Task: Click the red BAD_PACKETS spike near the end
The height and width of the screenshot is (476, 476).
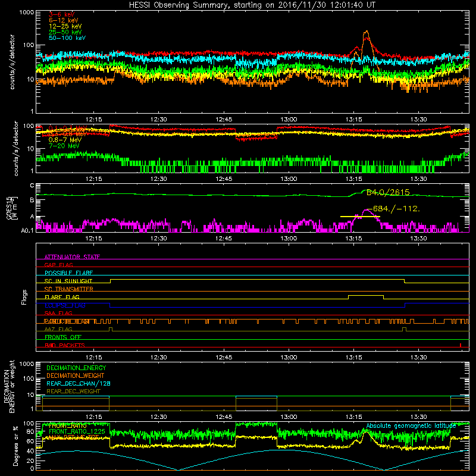Action: point(461,345)
